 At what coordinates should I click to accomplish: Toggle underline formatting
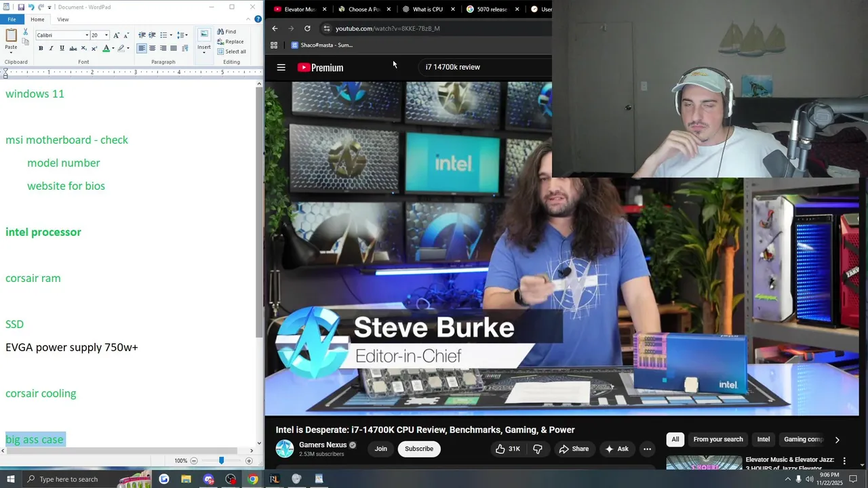(x=62, y=48)
